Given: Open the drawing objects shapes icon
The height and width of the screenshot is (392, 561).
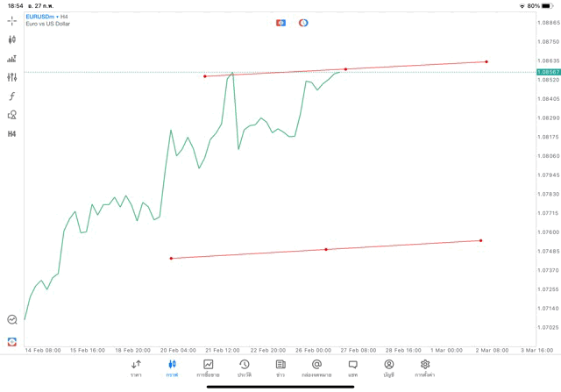Looking at the screenshot, I should point(12,115).
